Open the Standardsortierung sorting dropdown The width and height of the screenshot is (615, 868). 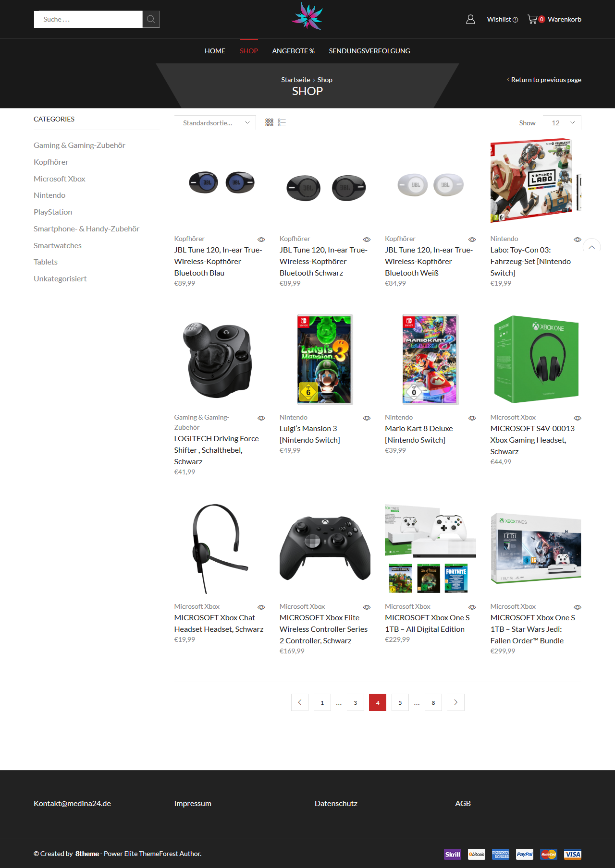click(215, 123)
